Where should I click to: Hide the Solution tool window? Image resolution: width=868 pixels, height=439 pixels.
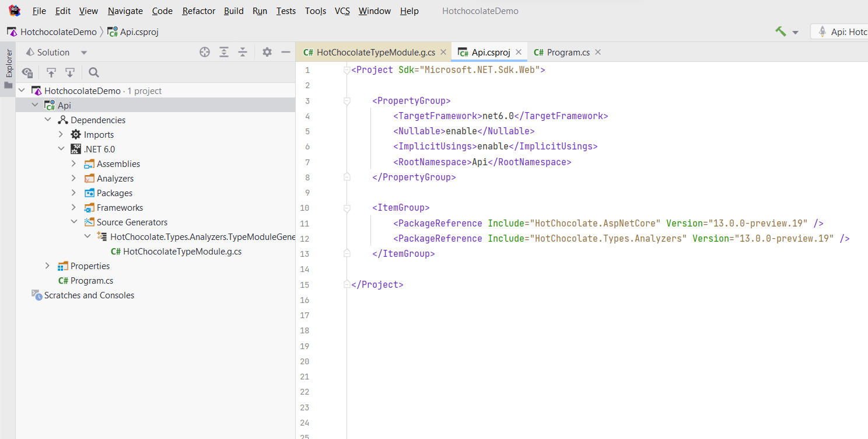pos(285,52)
